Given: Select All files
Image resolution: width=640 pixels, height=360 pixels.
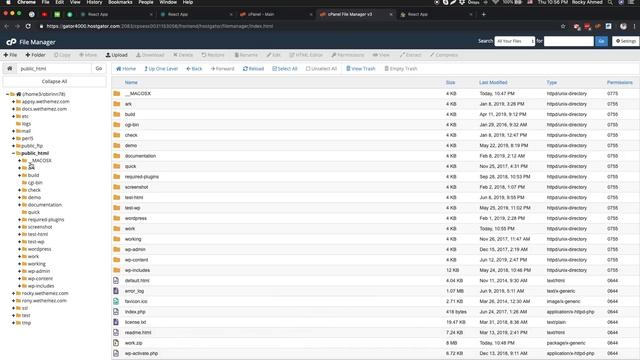Looking at the screenshot, I should [x=285, y=69].
